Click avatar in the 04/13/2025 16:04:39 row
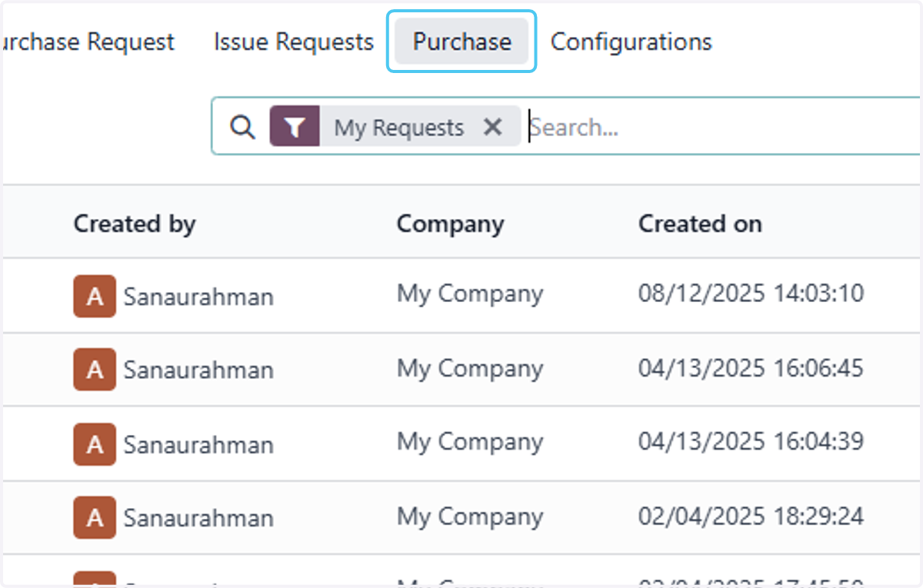The image size is (923, 588). coord(95,443)
